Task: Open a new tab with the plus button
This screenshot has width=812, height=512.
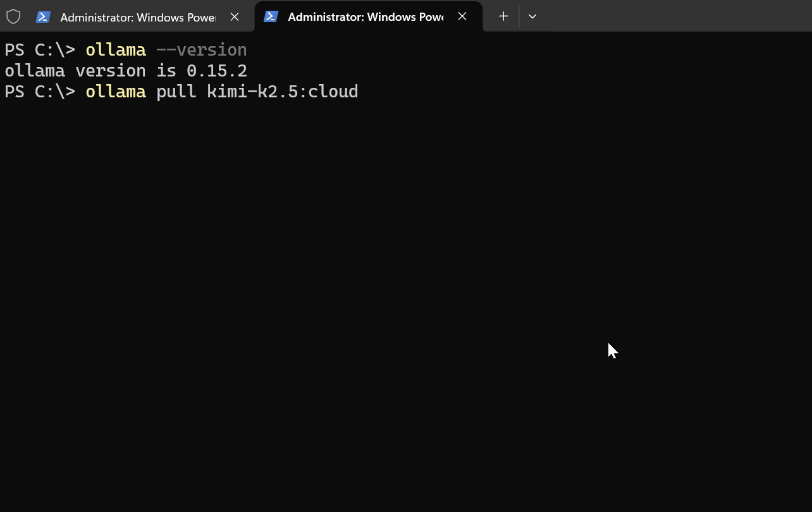Action: [x=503, y=16]
